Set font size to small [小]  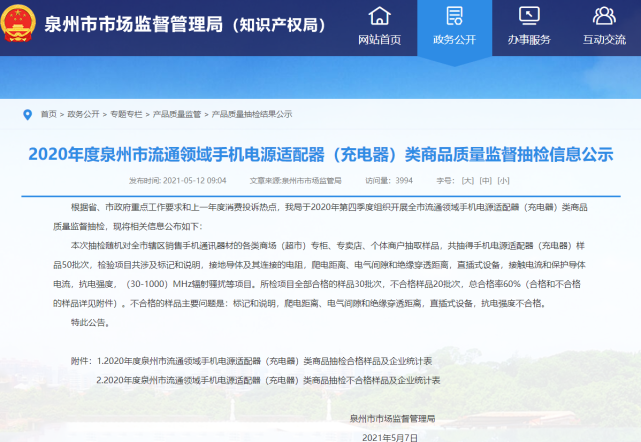(503, 181)
